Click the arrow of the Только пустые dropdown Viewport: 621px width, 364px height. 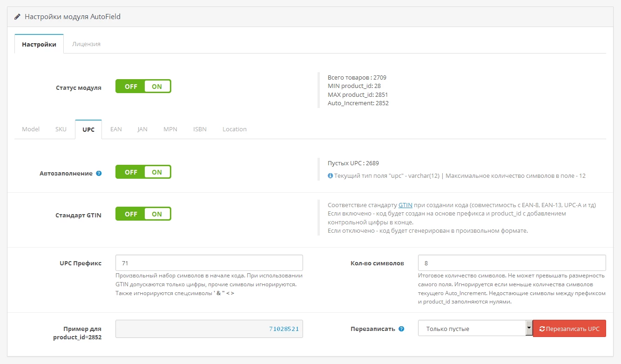(529, 328)
